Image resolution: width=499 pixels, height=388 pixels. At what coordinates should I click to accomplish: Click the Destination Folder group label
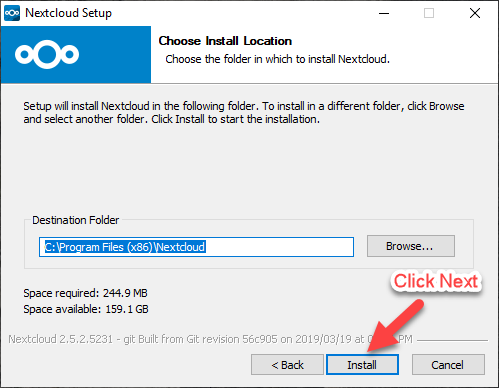(x=76, y=220)
